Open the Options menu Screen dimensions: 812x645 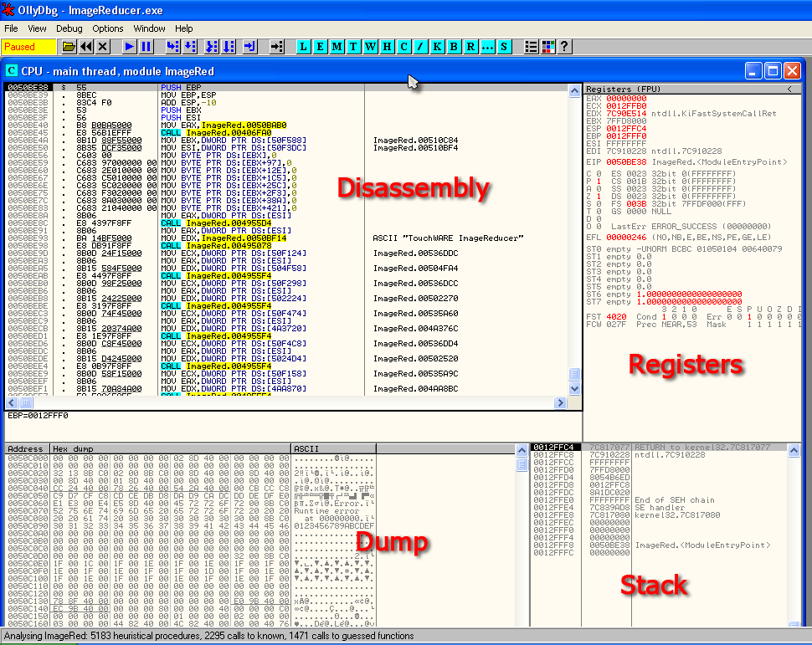pyautogui.click(x=108, y=28)
